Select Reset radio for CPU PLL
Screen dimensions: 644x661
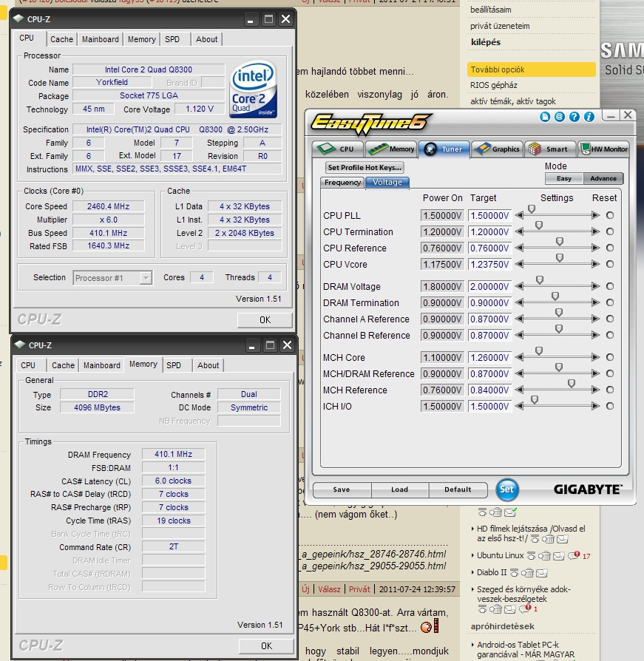(610, 215)
